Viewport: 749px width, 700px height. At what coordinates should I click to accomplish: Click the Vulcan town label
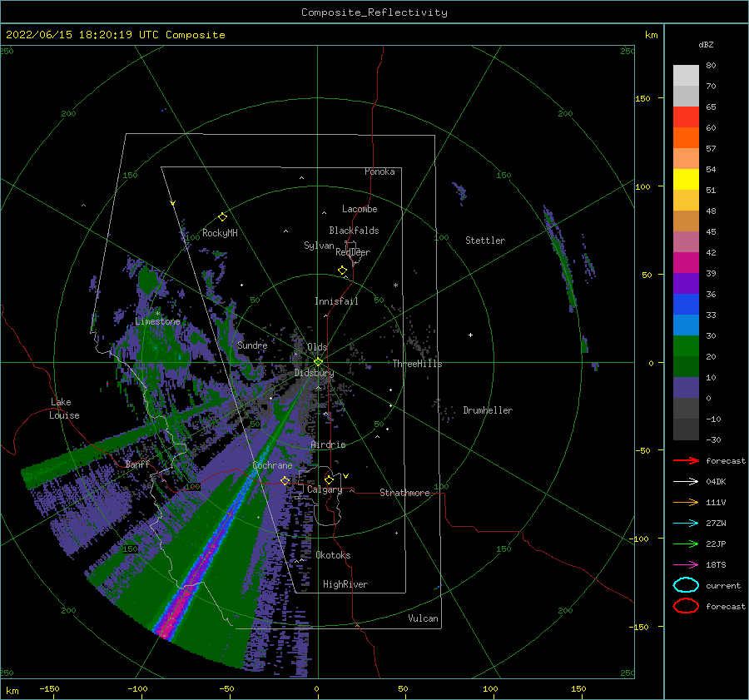424,618
